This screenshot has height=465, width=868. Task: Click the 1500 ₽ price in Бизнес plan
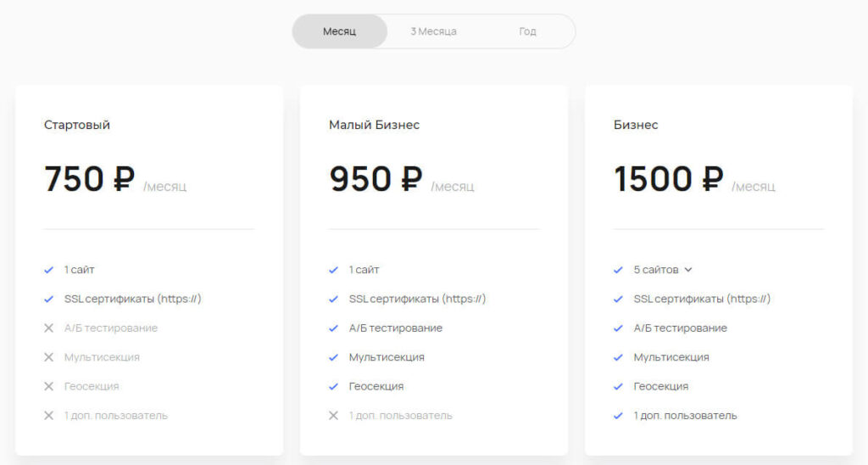coord(668,179)
